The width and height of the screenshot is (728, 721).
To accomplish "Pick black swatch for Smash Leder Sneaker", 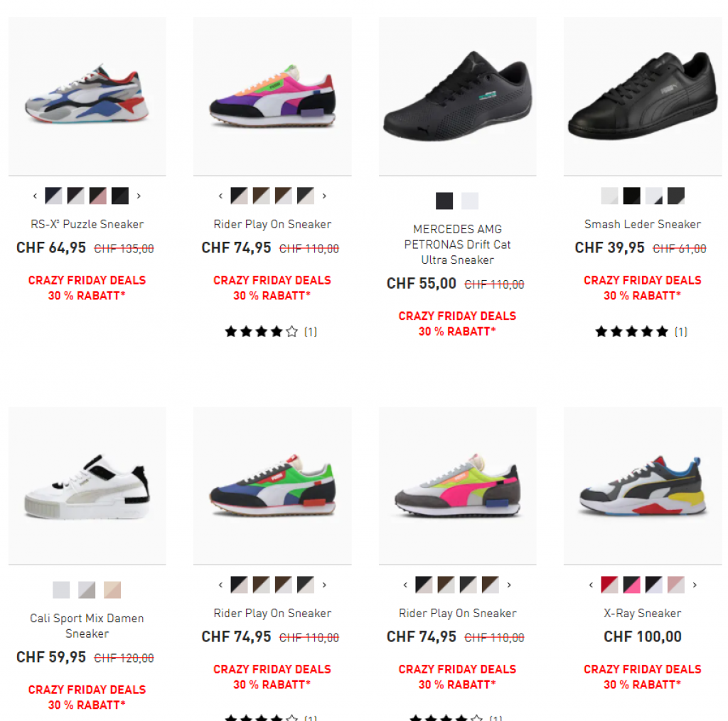I will pos(631,196).
